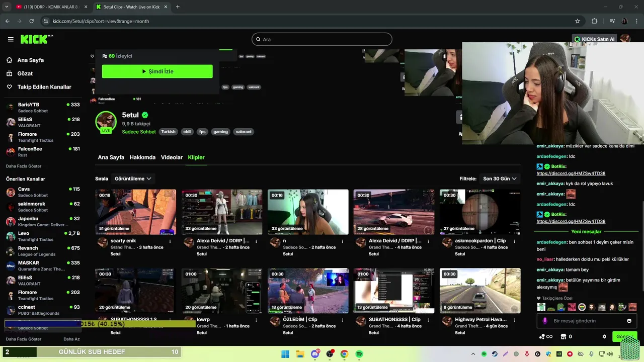Open chat settings gear
Image resolution: width=644 pixels, height=362 pixels.
coord(604,336)
